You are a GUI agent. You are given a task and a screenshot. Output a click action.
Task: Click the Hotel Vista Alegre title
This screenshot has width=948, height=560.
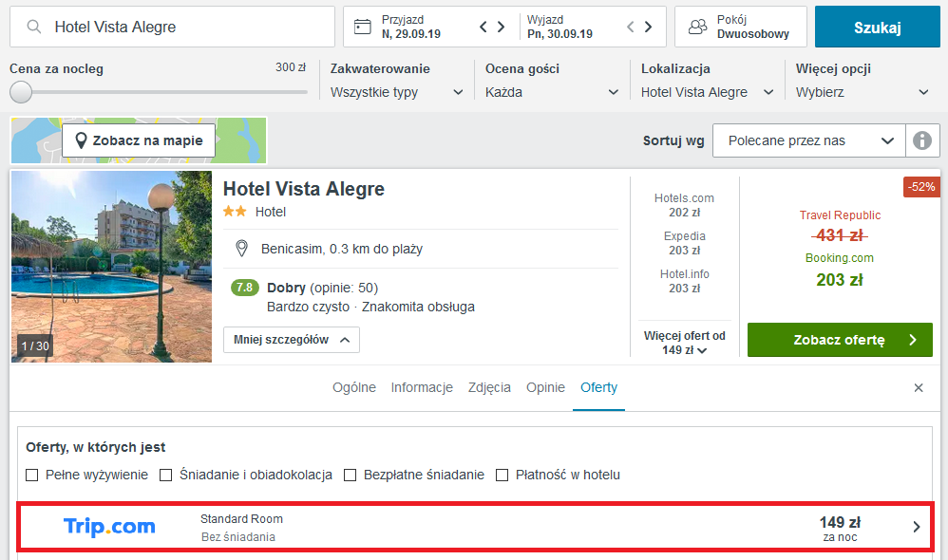point(304,189)
